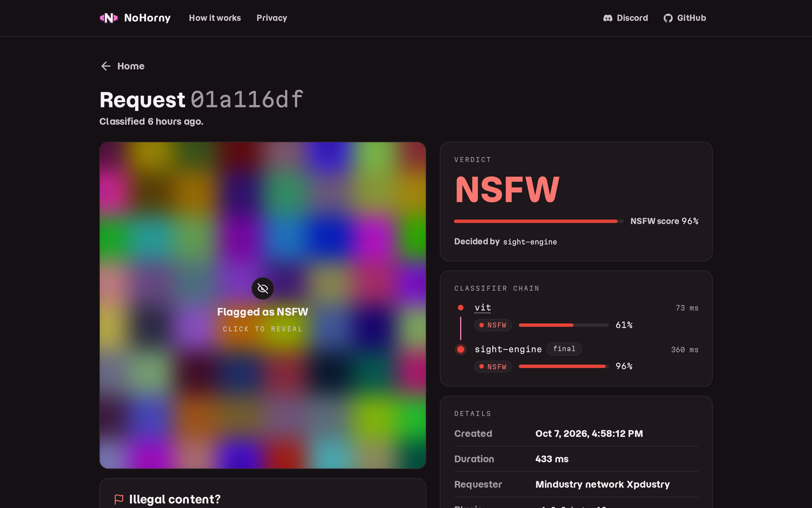Click the verdict NSFW score progress bar

539,221
